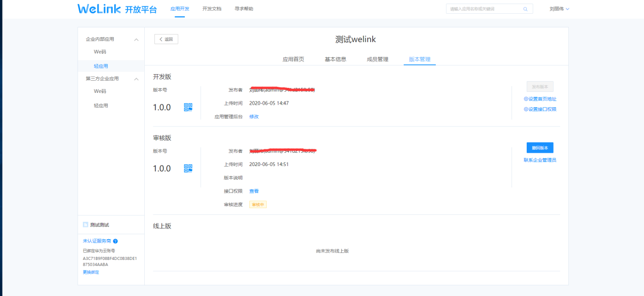Click the 返回 back button

[166, 39]
